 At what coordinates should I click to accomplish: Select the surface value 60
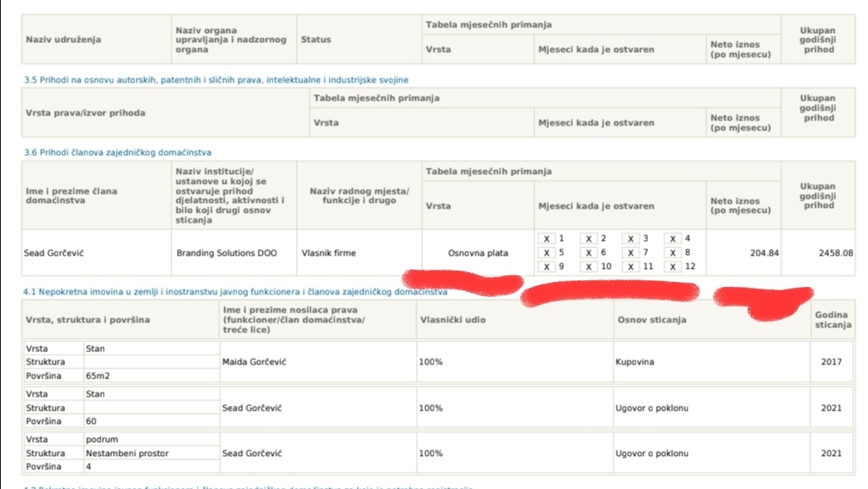pyautogui.click(x=91, y=421)
